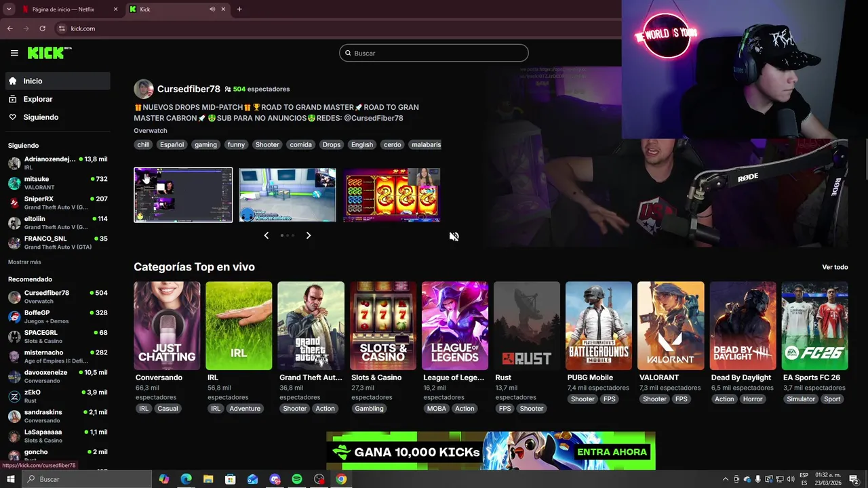Open sandraskins channel in Recomendado

click(x=58, y=416)
